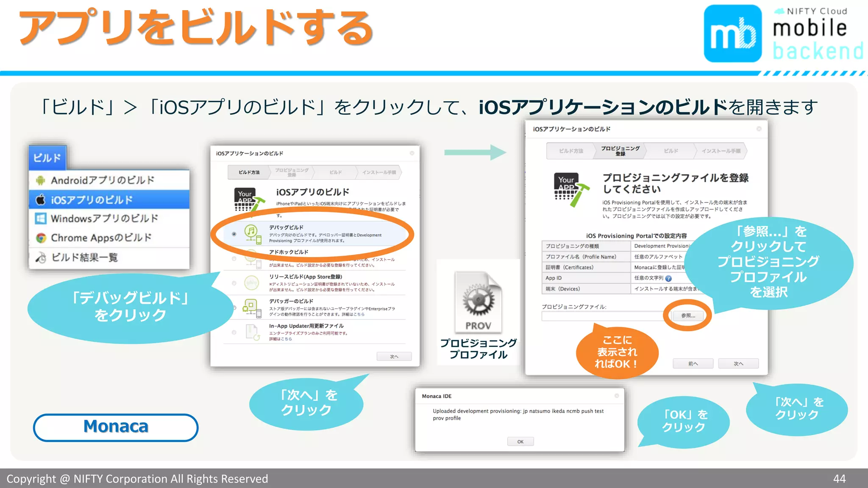Click the Apple logo icon in build menu
868x488 pixels.
point(40,200)
